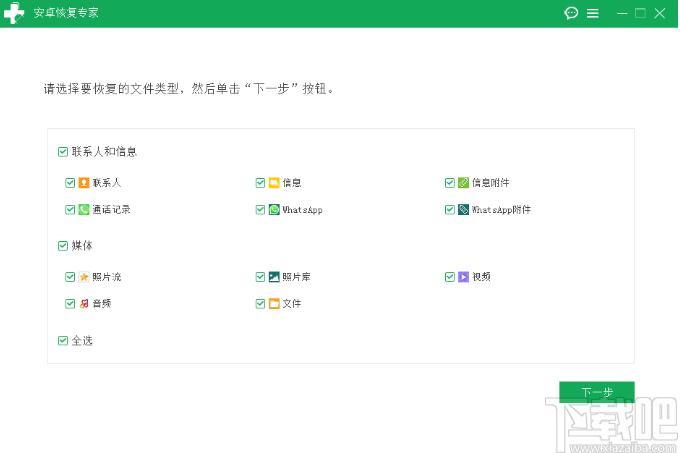Image resolution: width=680 pixels, height=453 pixels.
Task: Click the 信息附件 label text
Action: click(x=490, y=183)
